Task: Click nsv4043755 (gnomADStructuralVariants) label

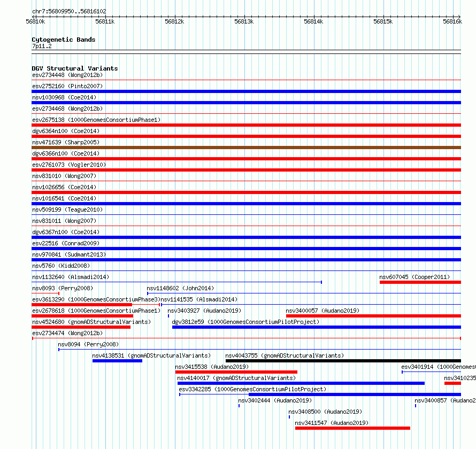Action: coord(285,355)
